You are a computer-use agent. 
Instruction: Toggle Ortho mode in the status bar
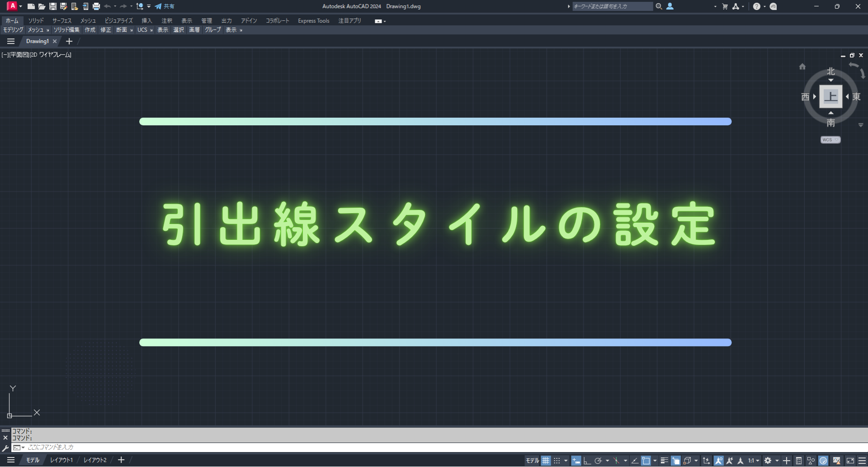click(x=587, y=461)
